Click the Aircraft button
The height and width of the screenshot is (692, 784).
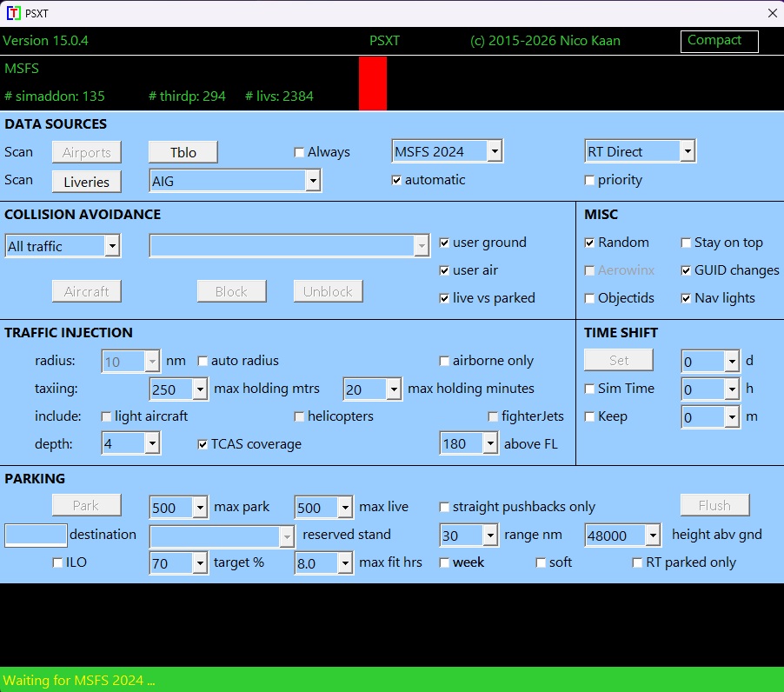coord(87,291)
